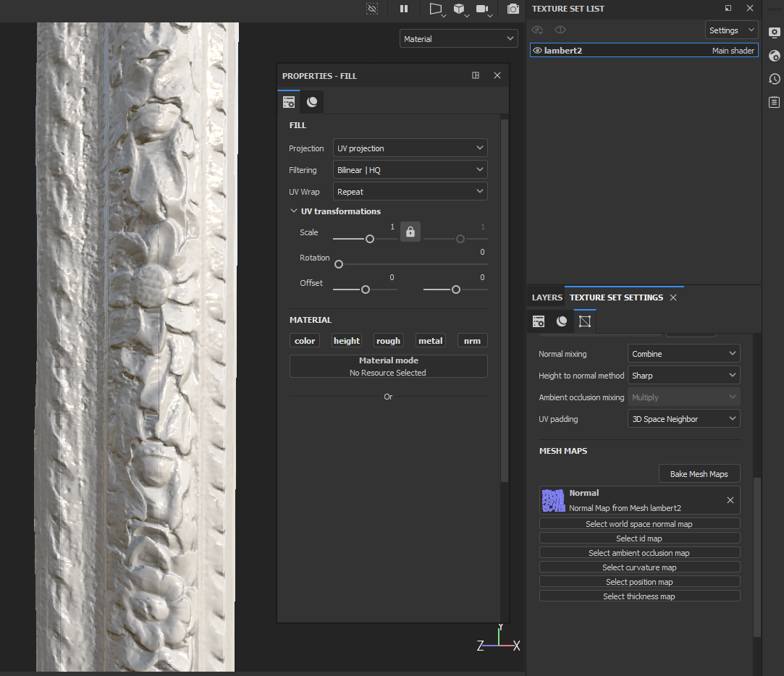Take a screenshot with the camera icon

tap(513, 9)
